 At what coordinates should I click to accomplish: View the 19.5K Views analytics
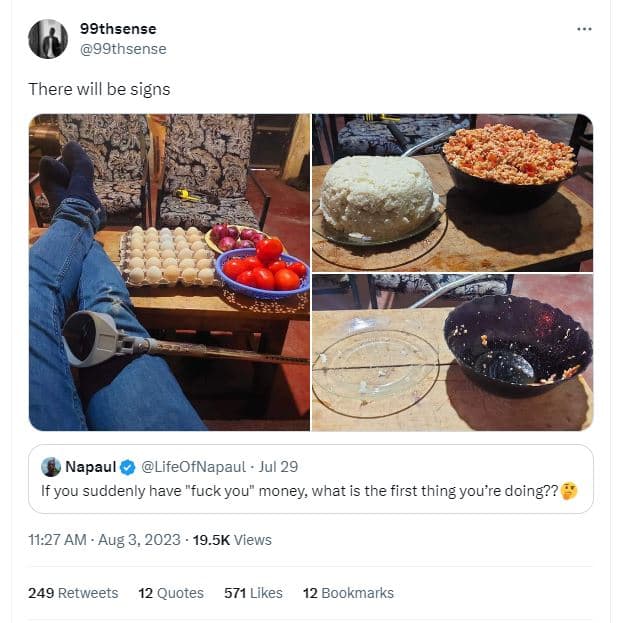click(232, 540)
